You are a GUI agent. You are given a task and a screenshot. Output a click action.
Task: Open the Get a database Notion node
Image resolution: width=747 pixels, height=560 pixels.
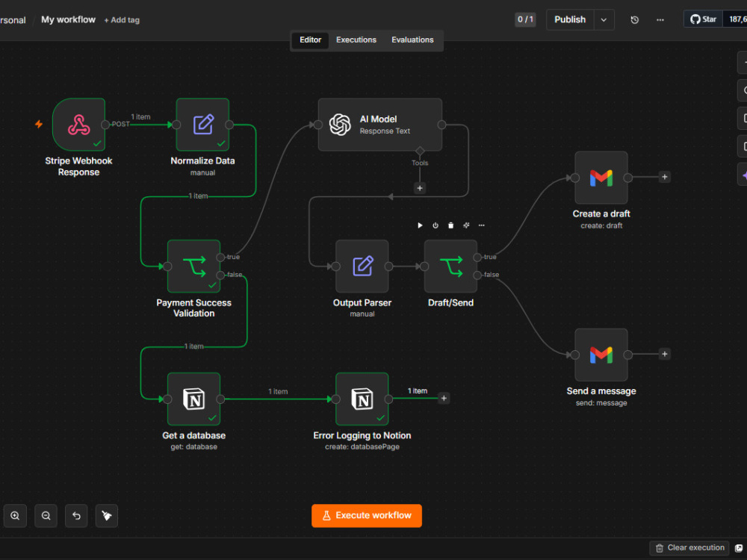[x=193, y=399]
